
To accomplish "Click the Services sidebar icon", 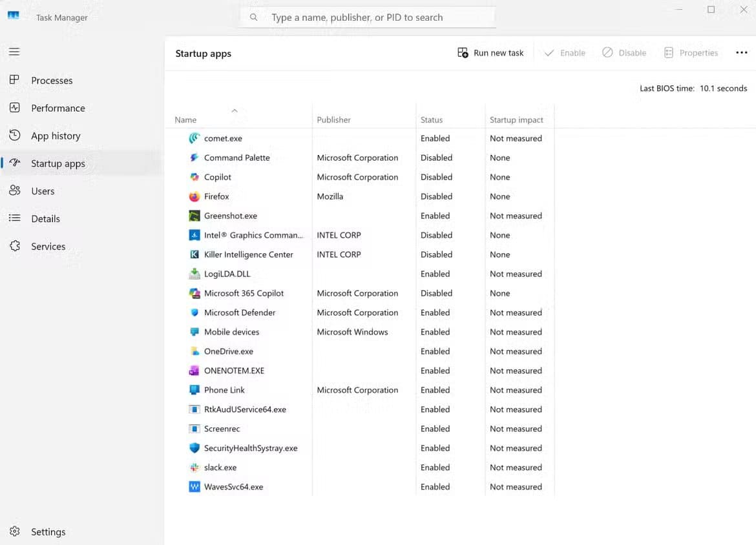I will [14, 246].
